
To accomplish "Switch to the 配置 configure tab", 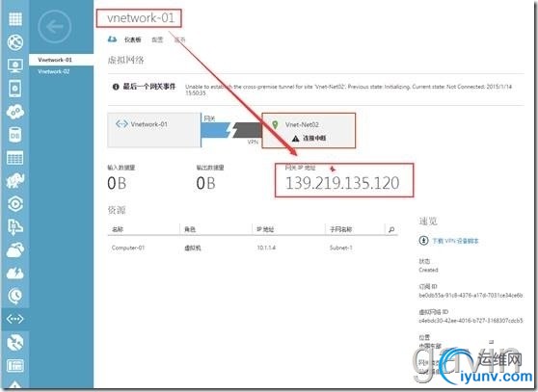I will [x=157, y=39].
